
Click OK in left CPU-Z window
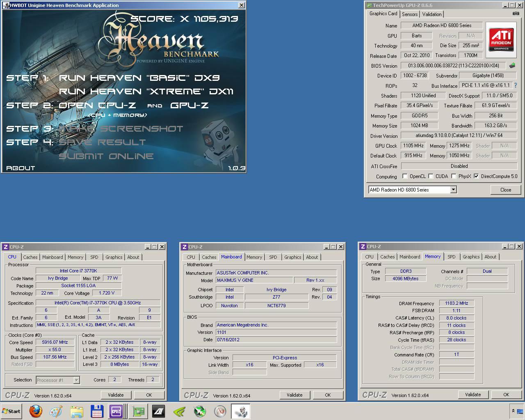tap(149, 395)
